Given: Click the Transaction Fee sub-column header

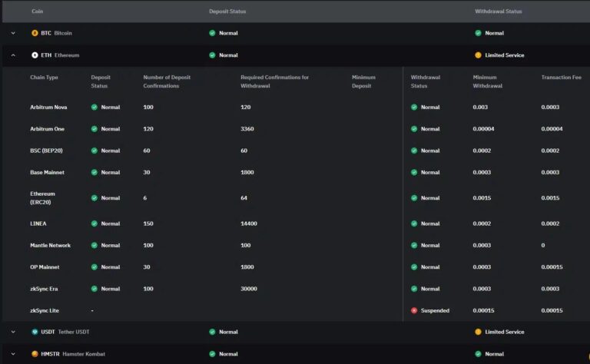Looking at the screenshot, I should [x=561, y=78].
